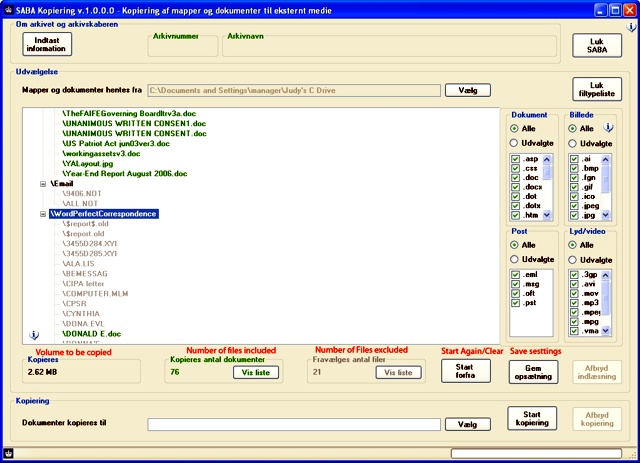Select Udvalgte radio under Dokument

point(514,143)
